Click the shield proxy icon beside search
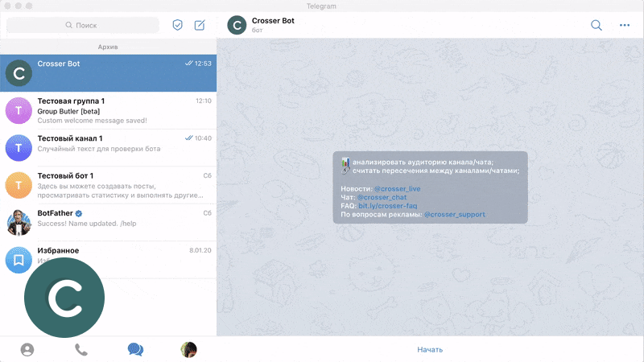 tap(177, 25)
